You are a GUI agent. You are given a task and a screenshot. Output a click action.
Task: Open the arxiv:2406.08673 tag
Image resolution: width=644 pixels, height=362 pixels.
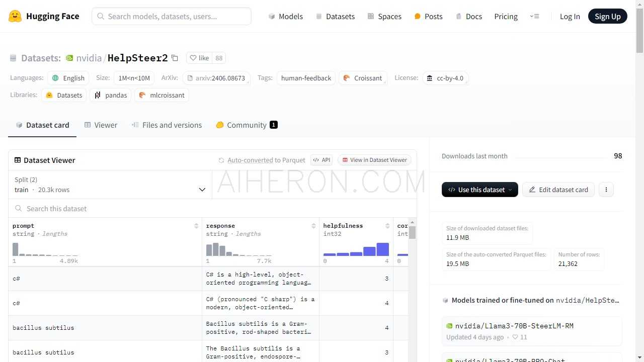tap(216, 78)
